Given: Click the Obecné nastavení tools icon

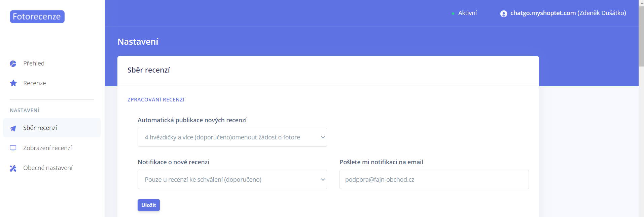Looking at the screenshot, I should click(13, 168).
